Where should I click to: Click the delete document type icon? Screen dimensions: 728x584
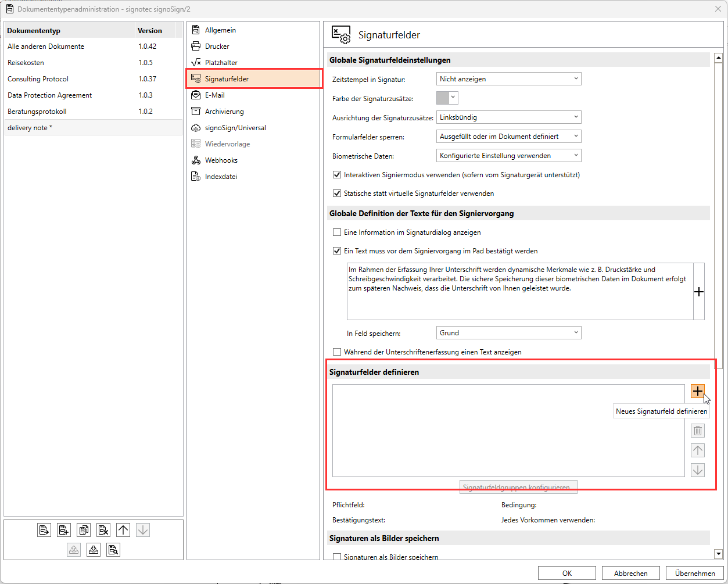click(x=103, y=530)
